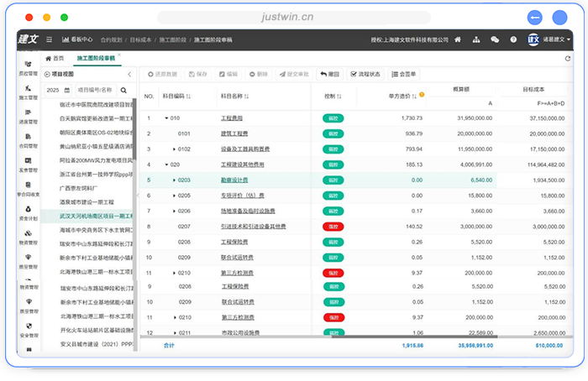Viewport: 588px width, 381px height.
Task: Collapse the 010 tree row
Action: tap(167, 118)
